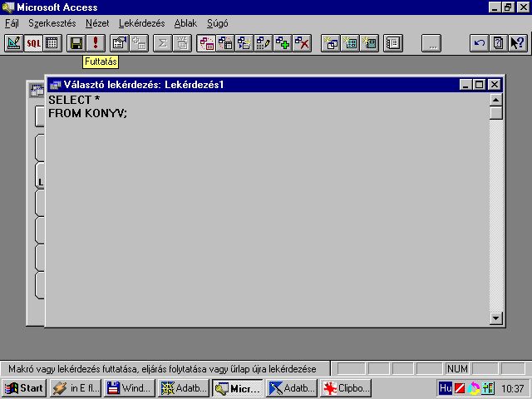
Task: Click scroll up arrow in query window
Action: (x=495, y=100)
